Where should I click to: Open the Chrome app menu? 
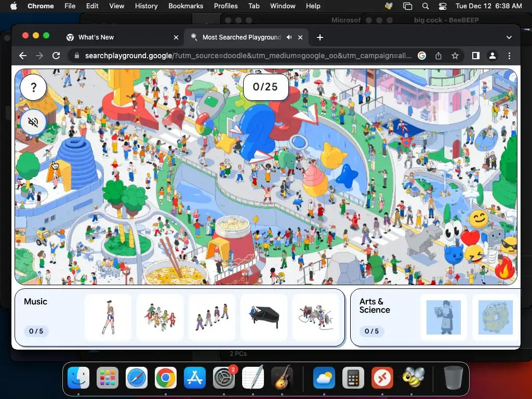tap(41, 6)
